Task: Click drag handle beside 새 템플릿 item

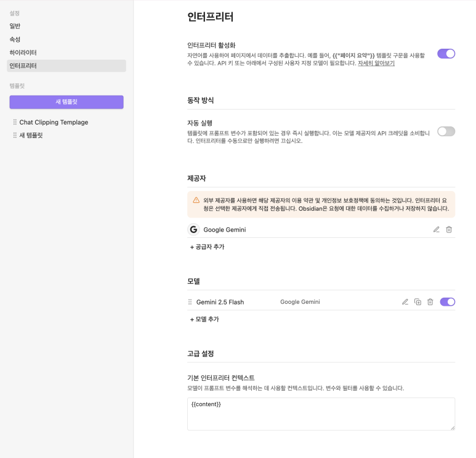Action: pyautogui.click(x=15, y=135)
